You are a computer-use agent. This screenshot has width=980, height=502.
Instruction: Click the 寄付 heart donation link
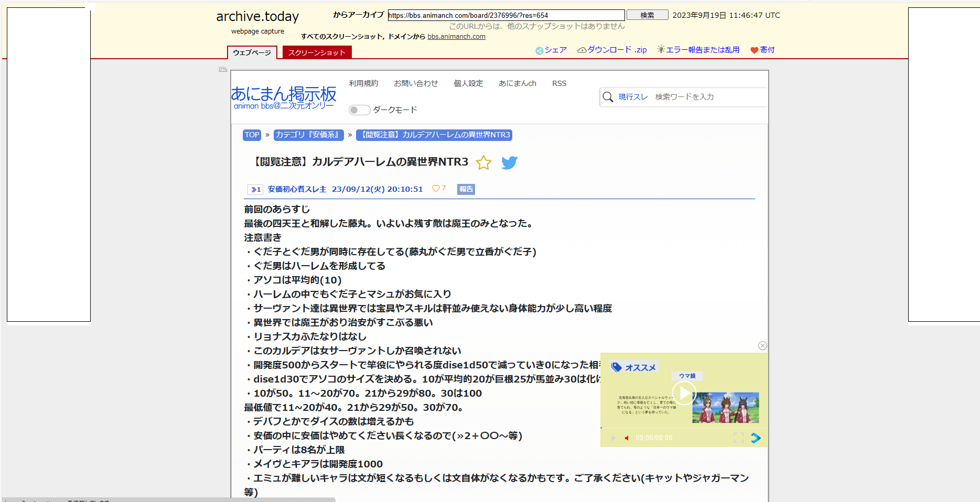(762, 50)
